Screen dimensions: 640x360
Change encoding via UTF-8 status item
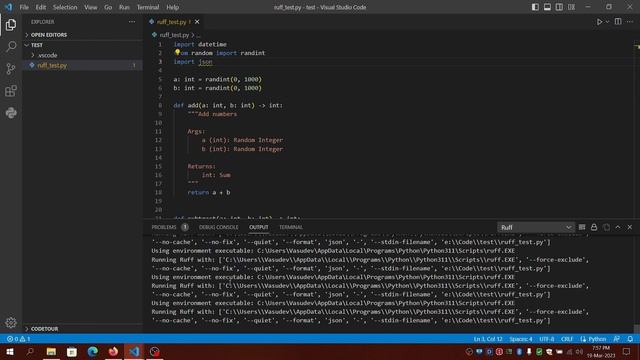547,339
